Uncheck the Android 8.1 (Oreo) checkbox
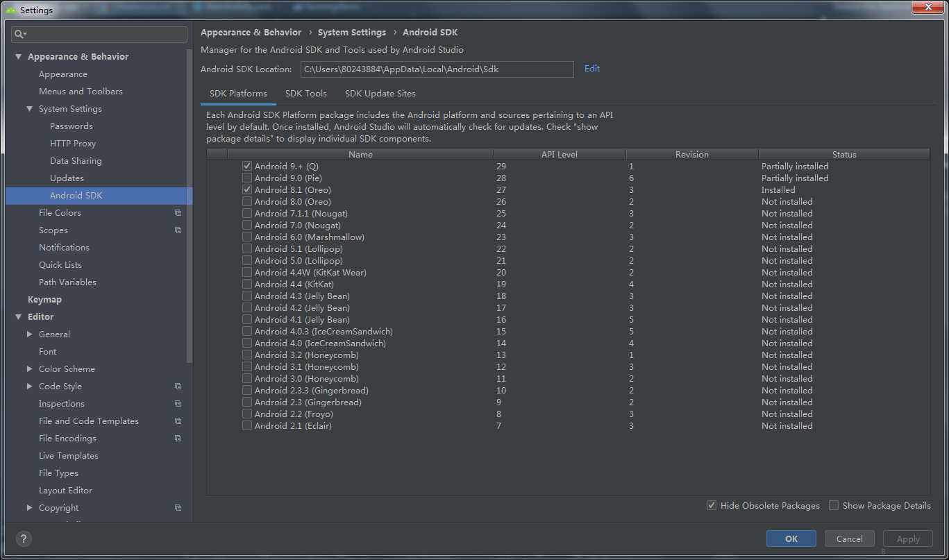949x560 pixels. [247, 190]
